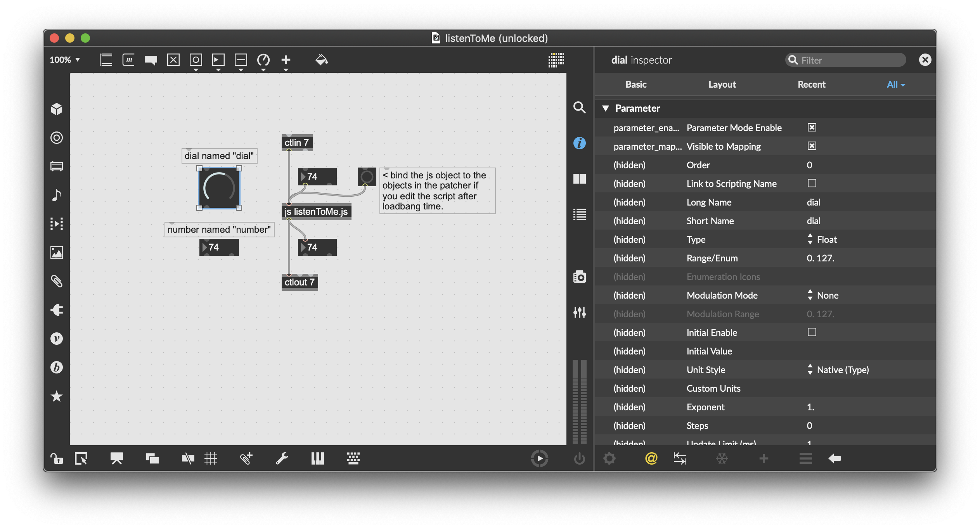Edit the Range/Enum value 0. 127.
Image resolution: width=980 pixels, height=529 pixels.
pyautogui.click(x=821, y=258)
